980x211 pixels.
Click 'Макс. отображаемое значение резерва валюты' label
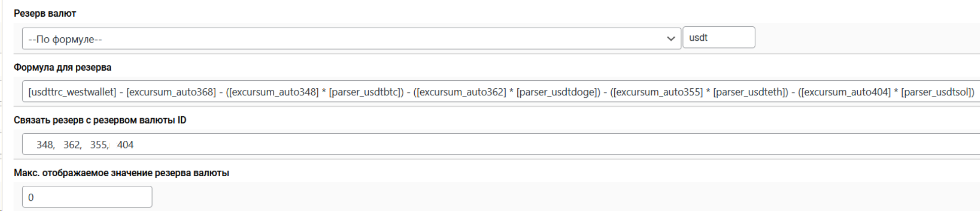(x=121, y=173)
